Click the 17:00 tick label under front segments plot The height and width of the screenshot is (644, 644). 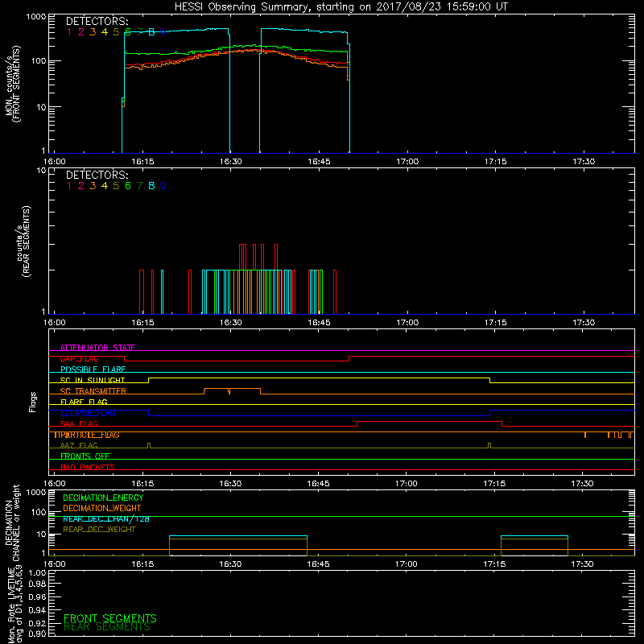pyautogui.click(x=407, y=162)
